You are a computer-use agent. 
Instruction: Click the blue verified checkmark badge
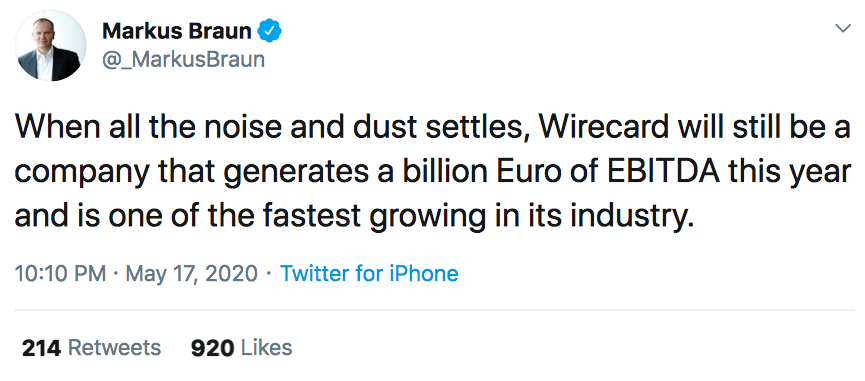point(270,31)
